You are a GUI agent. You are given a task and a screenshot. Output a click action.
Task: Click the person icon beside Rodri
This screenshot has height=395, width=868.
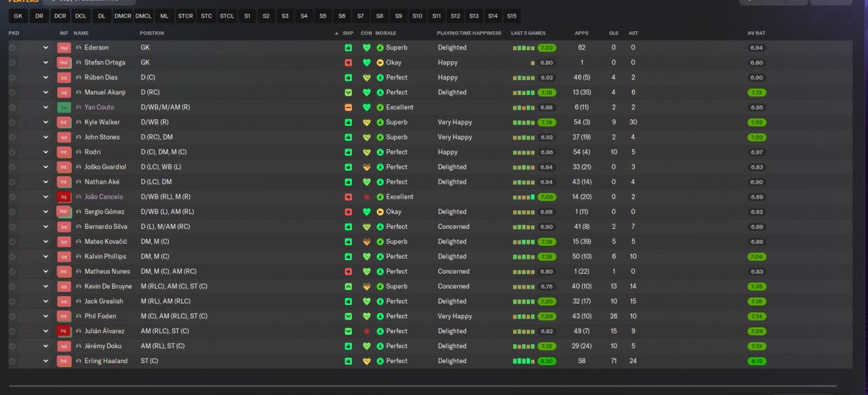pos(79,152)
